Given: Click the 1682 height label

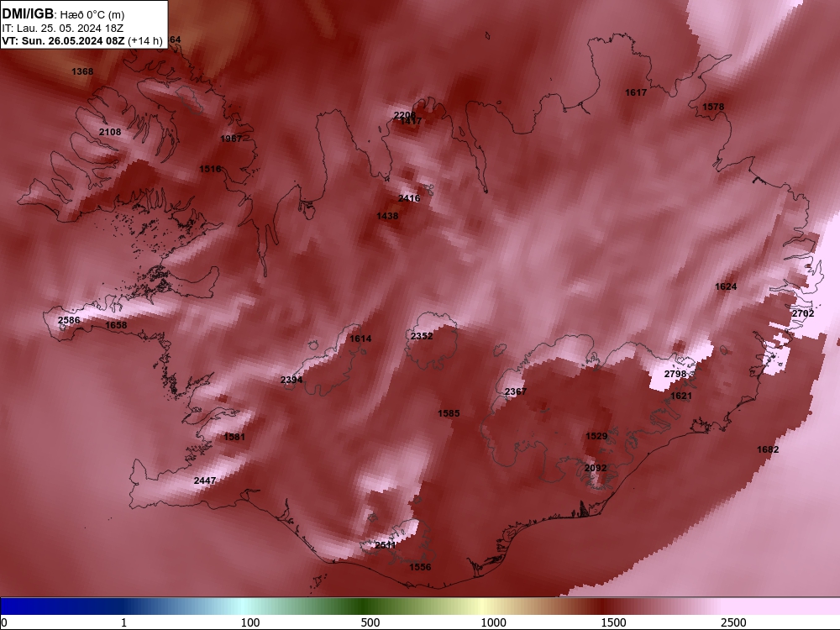Looking at the screenshot, I should tap(768, 449).
